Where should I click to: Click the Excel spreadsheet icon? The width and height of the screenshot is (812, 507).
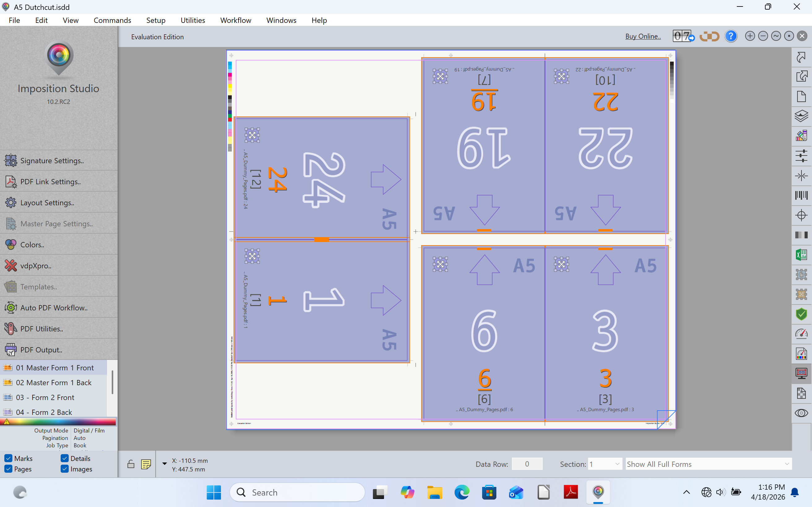pyautogui.click(x=801, y=255)
